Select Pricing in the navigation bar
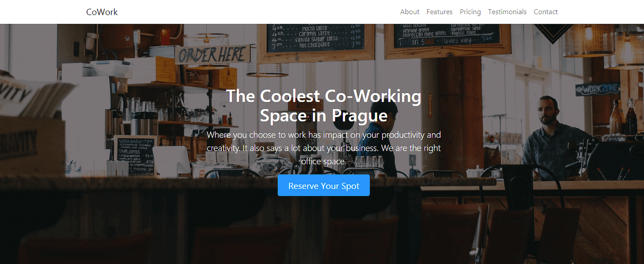 point(470,12)
